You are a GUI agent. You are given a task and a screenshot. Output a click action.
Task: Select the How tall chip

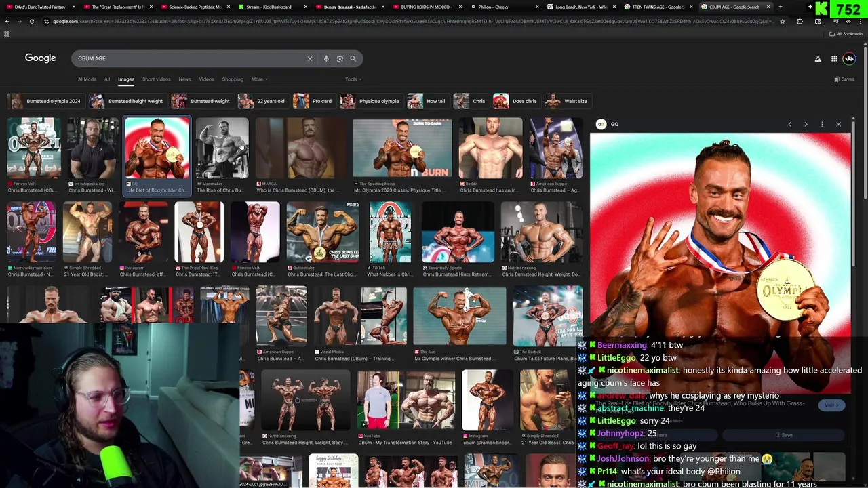pos(427,101)
